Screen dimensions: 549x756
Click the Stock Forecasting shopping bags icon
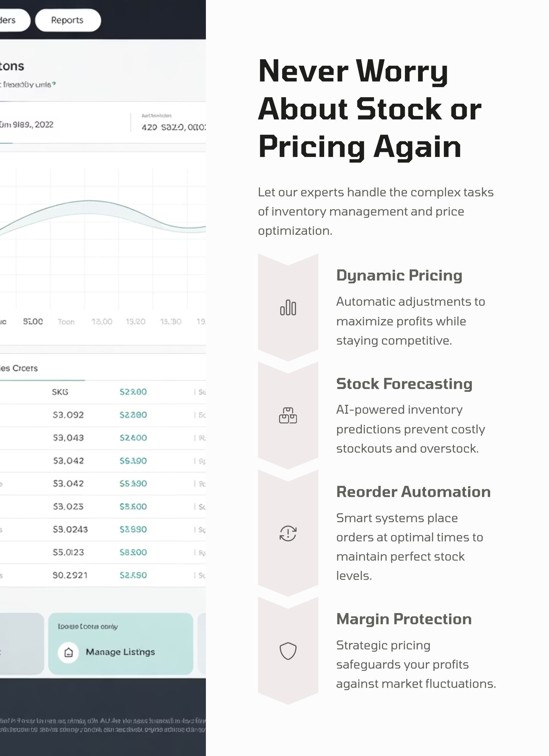click(x=288, y=416)
